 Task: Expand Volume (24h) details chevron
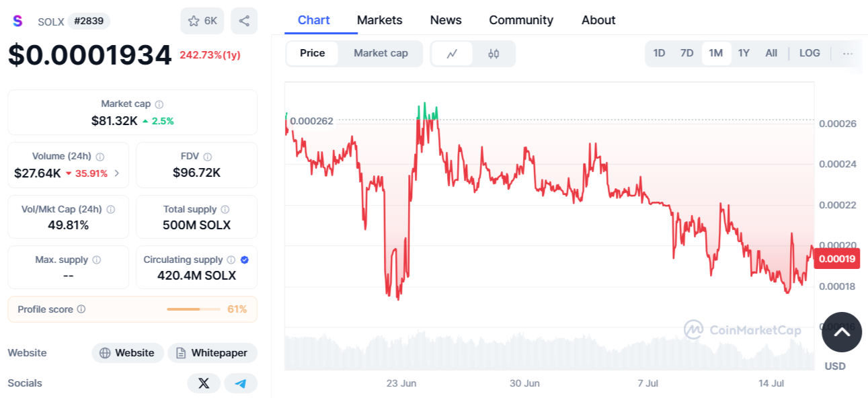point(117,173)
